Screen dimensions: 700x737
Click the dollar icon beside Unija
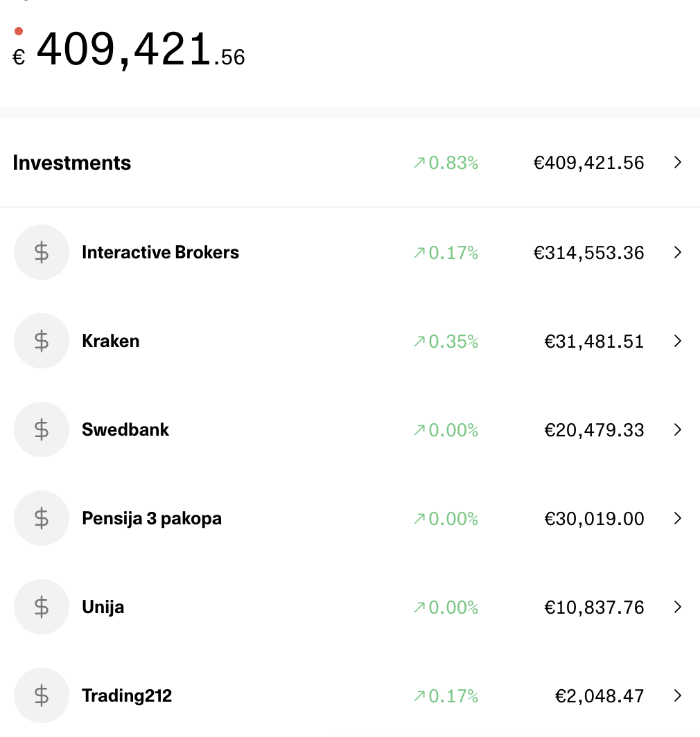(42, 607)
